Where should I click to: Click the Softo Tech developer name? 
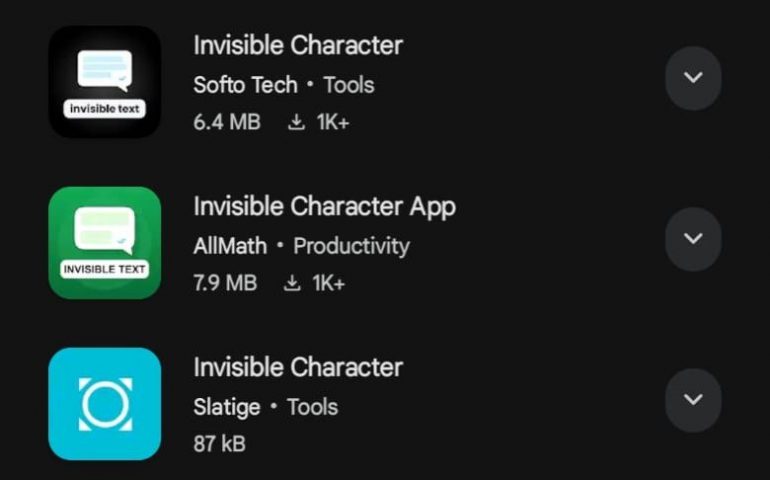pyautogui.click(x=244, y=85)
